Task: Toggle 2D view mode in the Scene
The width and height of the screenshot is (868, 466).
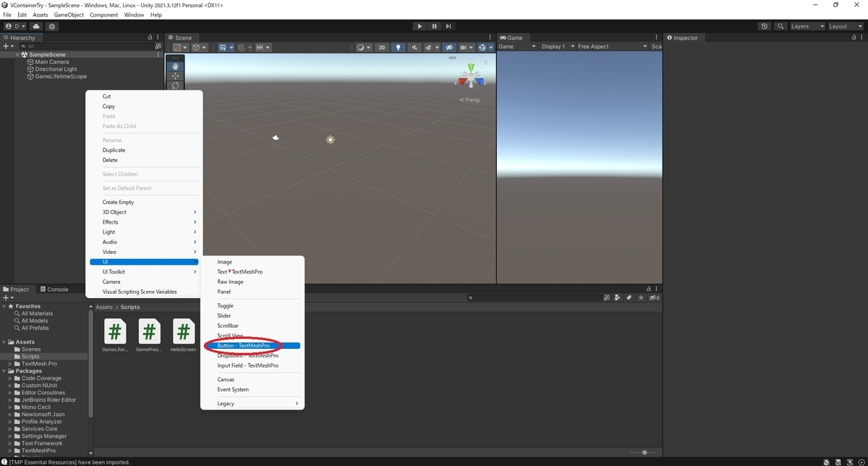Action: 383,48
